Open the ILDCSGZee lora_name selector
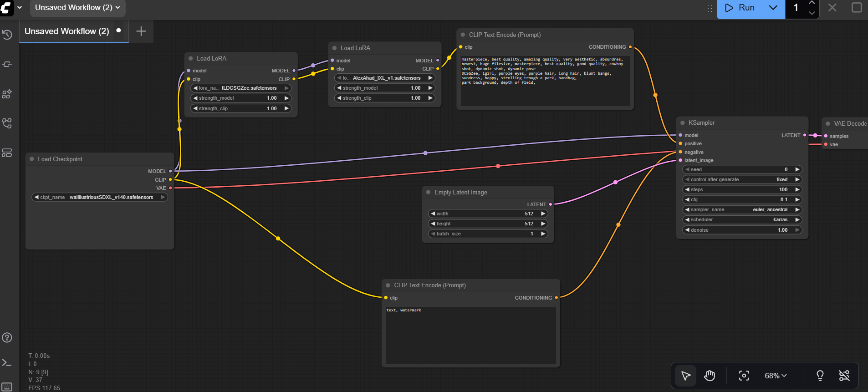This screenshot has height=392, width=868. click(x=241, y=88)
